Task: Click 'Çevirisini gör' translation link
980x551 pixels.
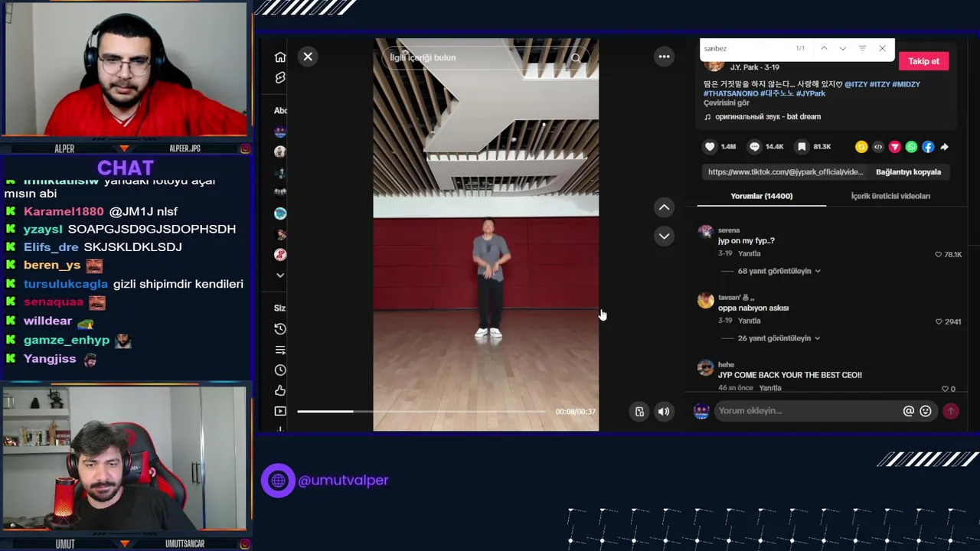Action: click(x=727, y=103)
